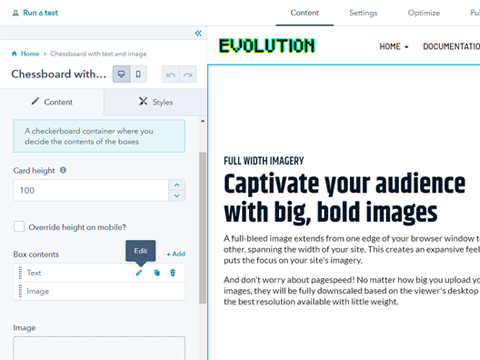Image resolution: width=480 pixels, height=360 pixels.
Task: Click the Home breadcrumb house icon
Action: click(x=14, y=54)
